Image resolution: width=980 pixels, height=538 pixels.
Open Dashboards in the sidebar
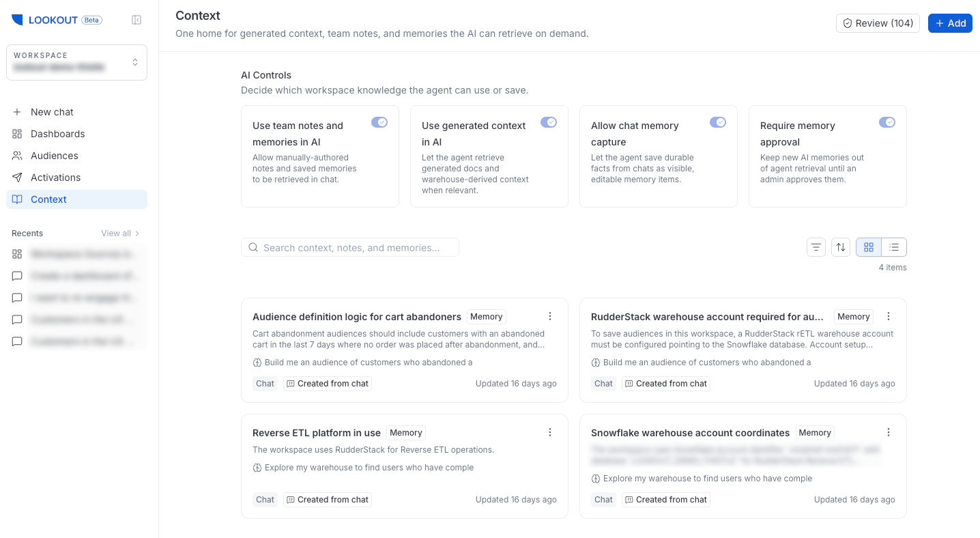click(x=76, y=134)
